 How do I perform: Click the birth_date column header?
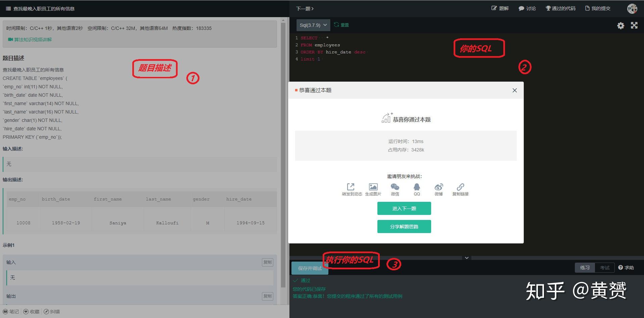tap(56, 199)
